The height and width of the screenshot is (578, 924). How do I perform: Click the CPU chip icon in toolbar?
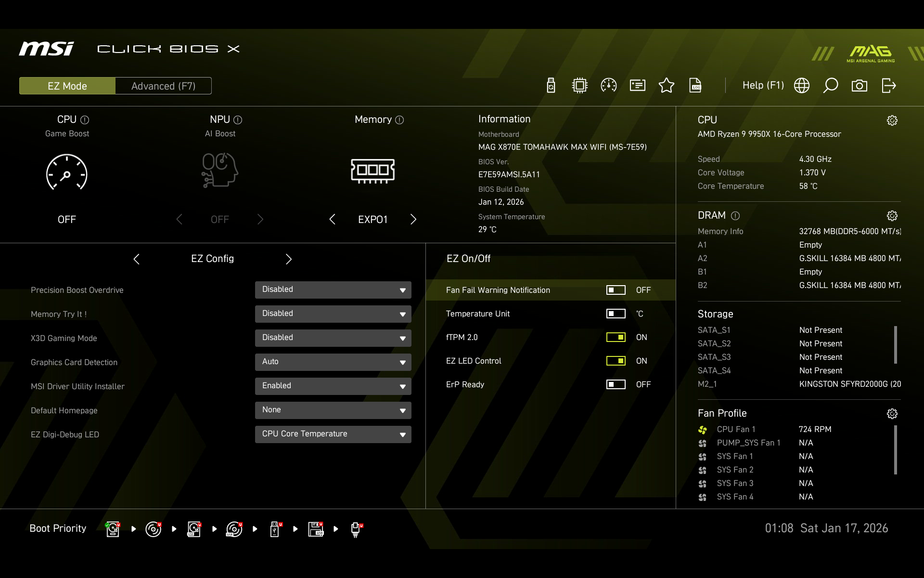point(580,86)
